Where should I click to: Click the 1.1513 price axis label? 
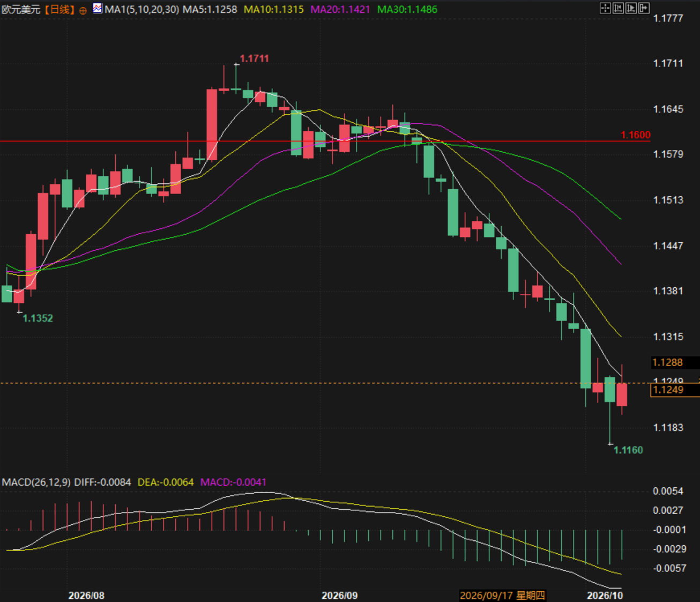(668, 200)
